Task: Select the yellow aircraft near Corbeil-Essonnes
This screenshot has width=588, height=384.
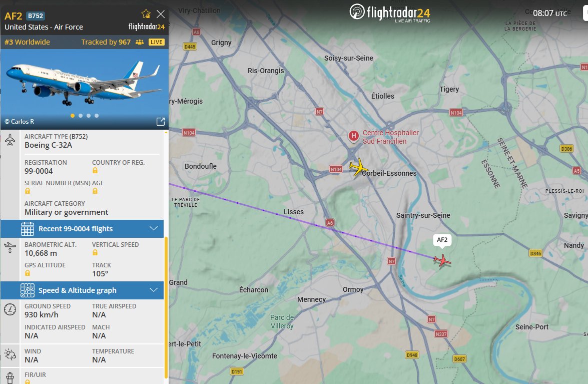Action: (358, 167)
